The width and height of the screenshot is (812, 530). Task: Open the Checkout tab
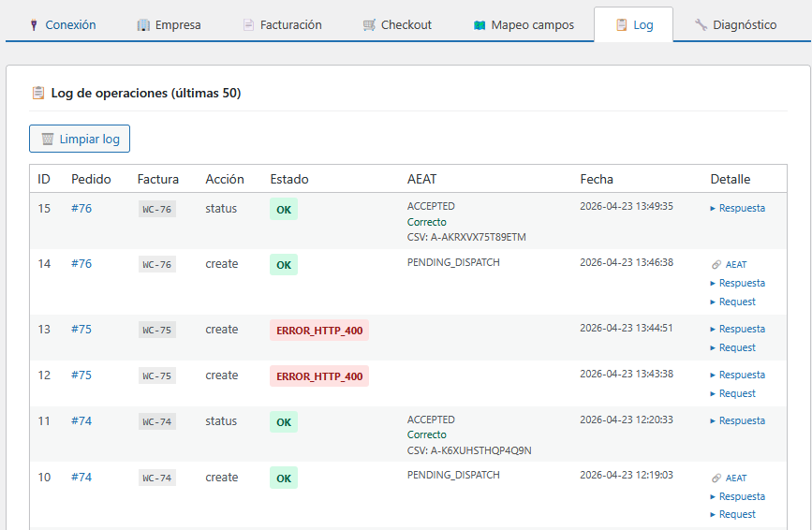point(397,25)
